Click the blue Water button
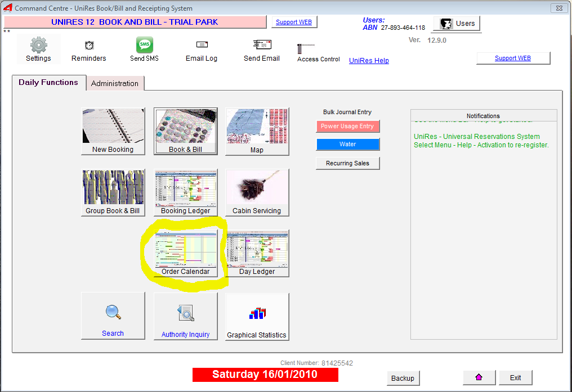Image resolution: width=572 pixels, height=392 pixels. 347,145
